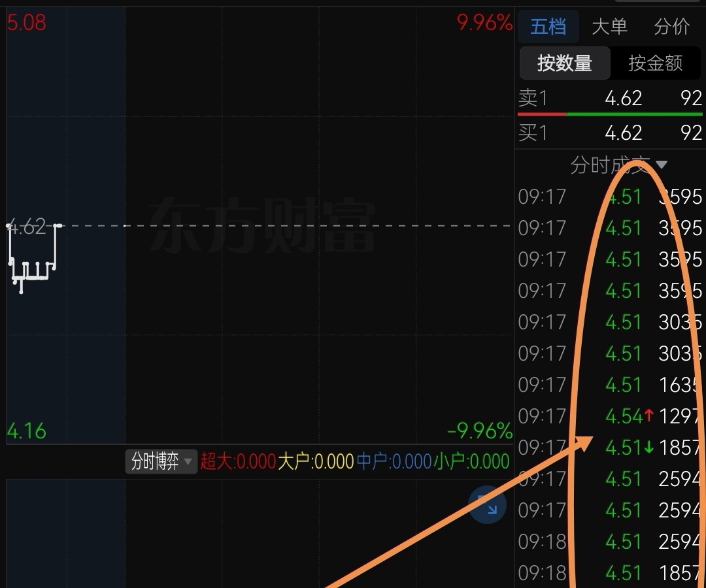Click the red 9.96% label

[x=484, y=22]
